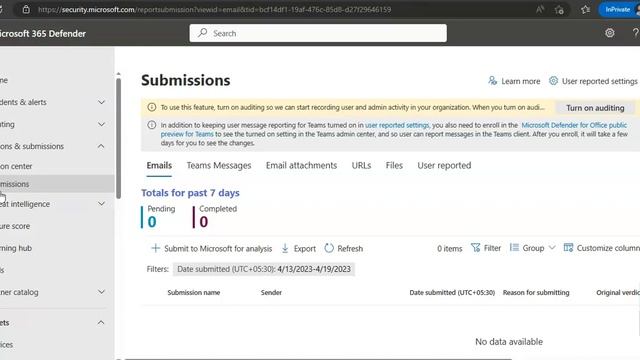This screenshot has width=640, height=360.
Task: Expand Threat intelligence chevron
Action: point(101,204)
